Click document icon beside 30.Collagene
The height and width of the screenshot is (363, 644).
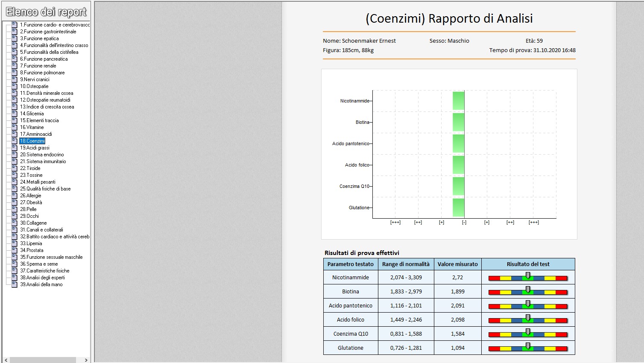[15, 223]
